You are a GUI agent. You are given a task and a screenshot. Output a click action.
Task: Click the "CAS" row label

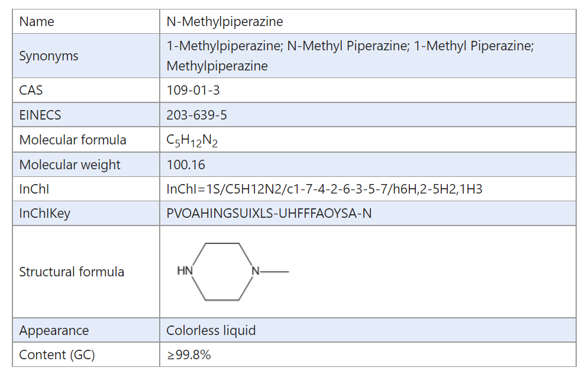click(x=31, y=91)
